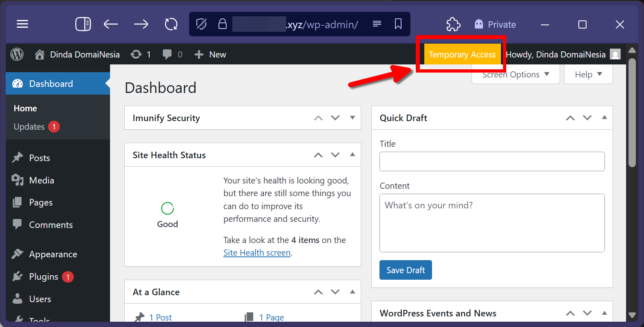Bookmark this page

[398, 24]
